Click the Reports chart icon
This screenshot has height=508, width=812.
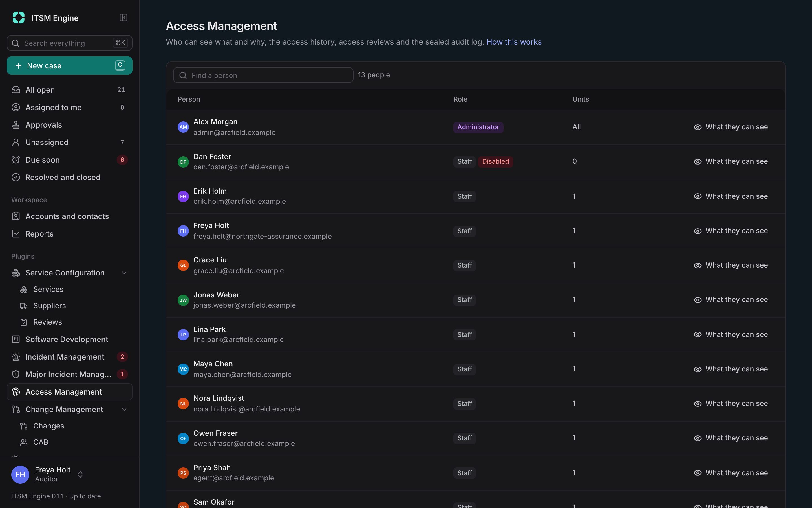tap(16, 233)
